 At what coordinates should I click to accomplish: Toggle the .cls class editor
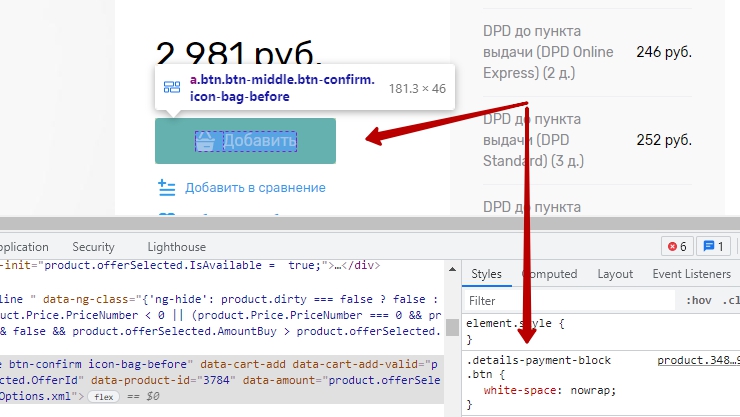(730, 300)
